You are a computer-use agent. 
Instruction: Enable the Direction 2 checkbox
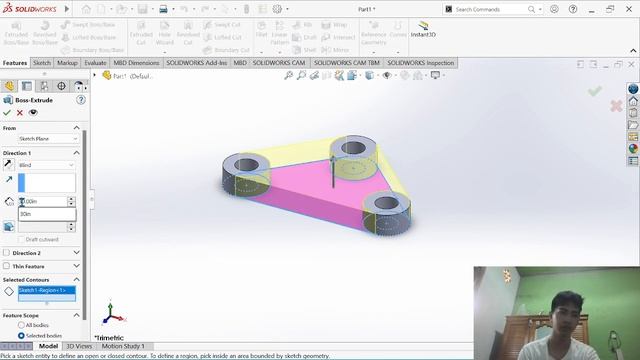tap(6, 253)
